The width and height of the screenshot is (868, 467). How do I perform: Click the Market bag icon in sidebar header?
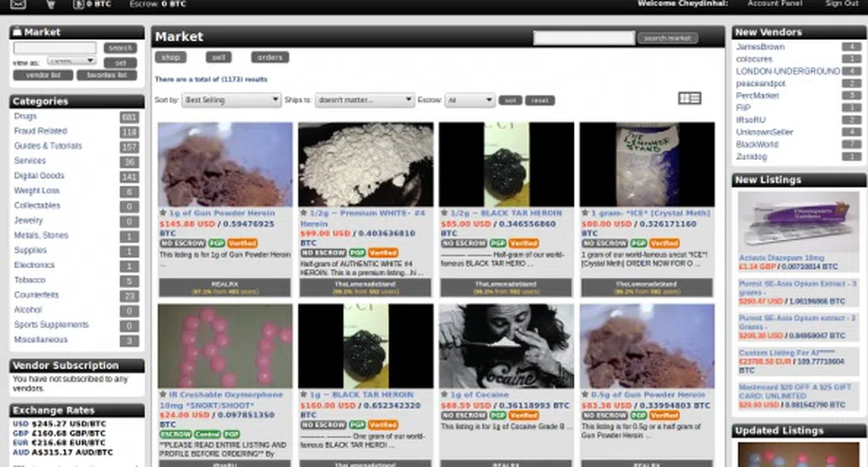(17, 32)
